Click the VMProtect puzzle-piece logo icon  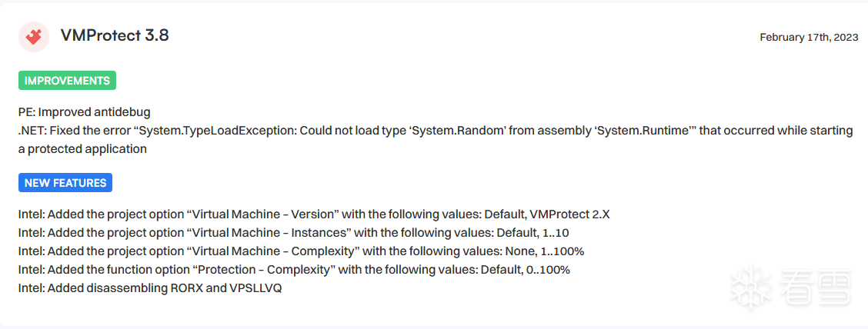click(x=34, y=36)
